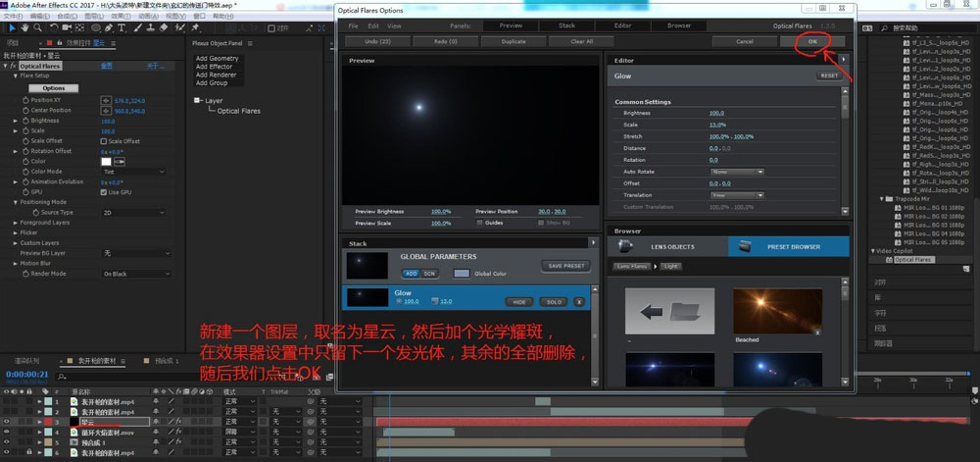The width and height of the screenshot is (980, 462).
Task: Click the back folder thumbnail in Browser
Action: tap(669, 310)
